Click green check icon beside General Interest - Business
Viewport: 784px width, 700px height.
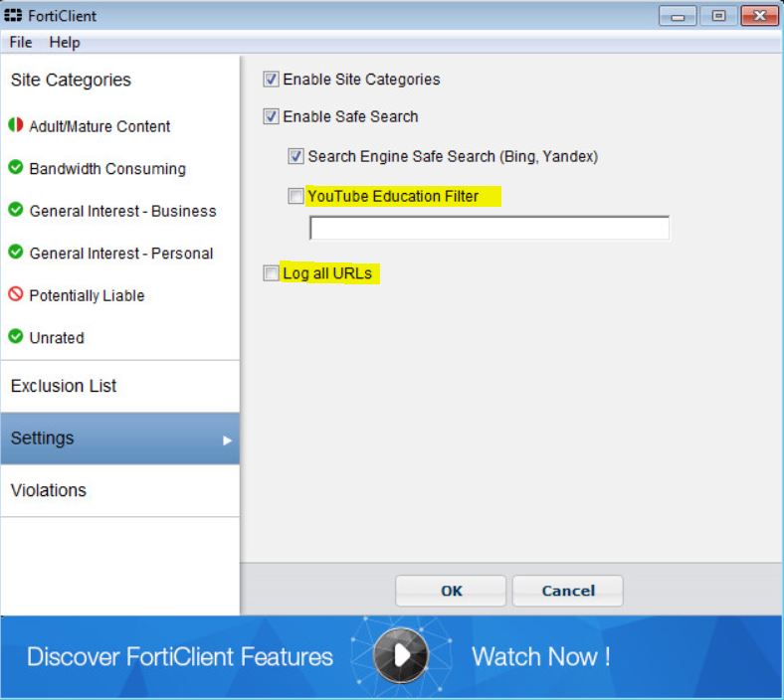16,211
